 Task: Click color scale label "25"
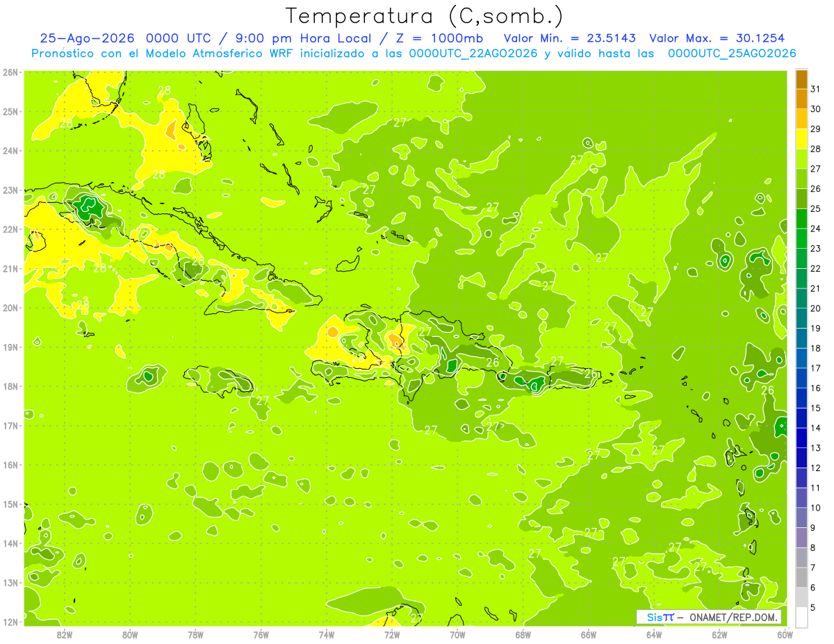pyautogui.click(x=815, y=208)
